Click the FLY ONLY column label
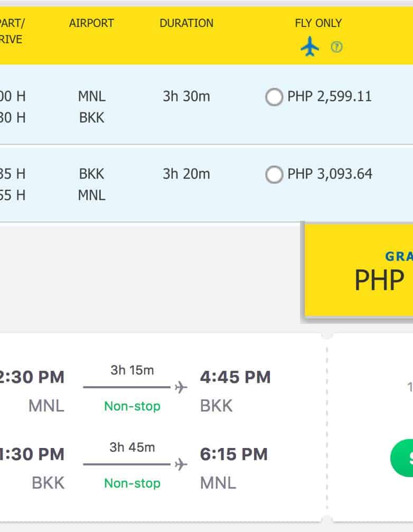413x532 pixels. 318,23
